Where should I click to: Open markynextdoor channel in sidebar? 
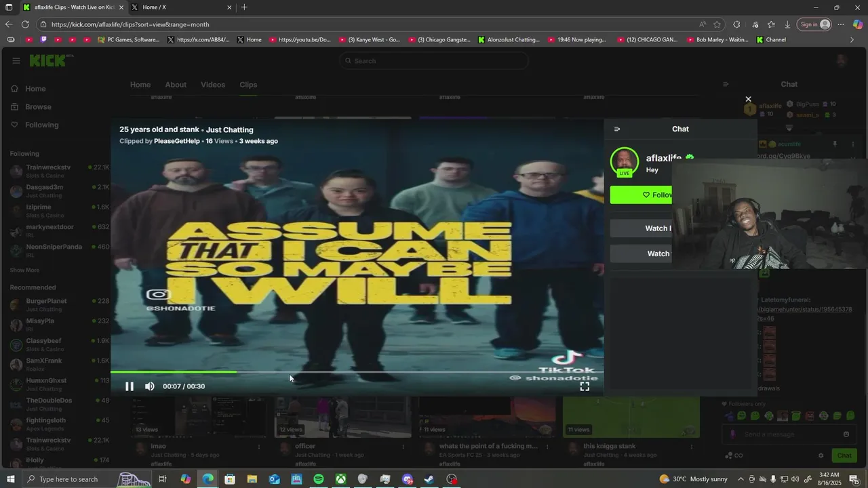tap(60, 230)
